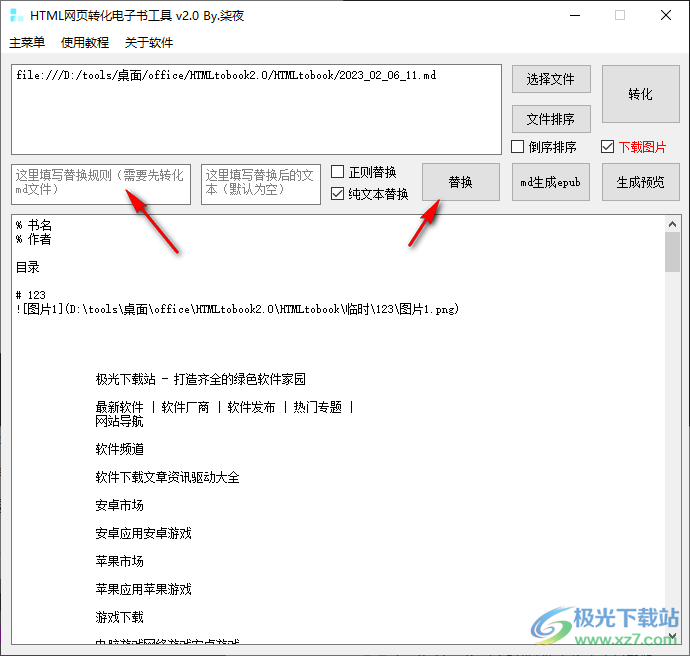Click the 图片1.png markdown image line
Image resolution: width=690 pixels, height=656 pixels.
coord(237,309)
